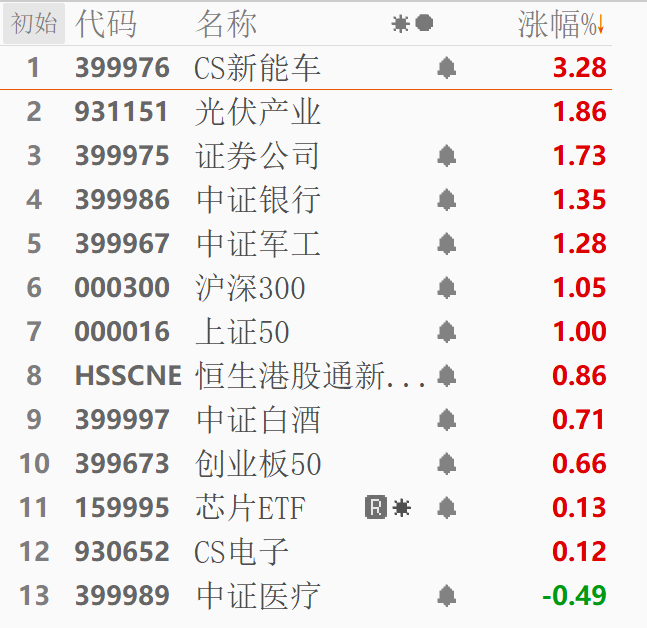Select stock code 399673
Screen dimensions: 647x628
click(122, 463)
